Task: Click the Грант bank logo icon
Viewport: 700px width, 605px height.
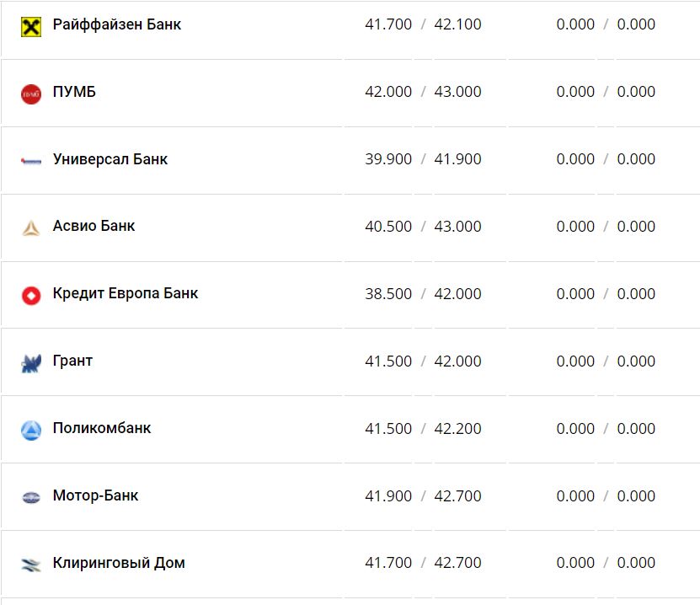Action: [x=30, y=363]
